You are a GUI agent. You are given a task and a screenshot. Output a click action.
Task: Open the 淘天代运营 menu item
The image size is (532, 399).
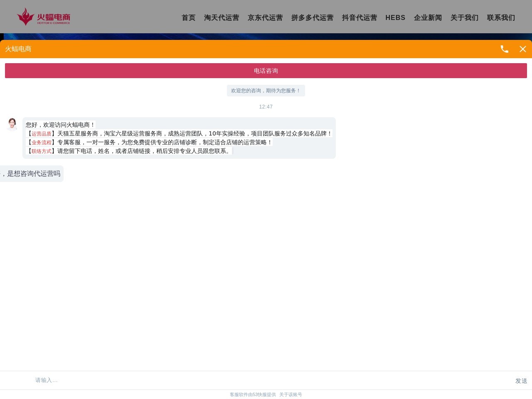(x=222, y=18)
